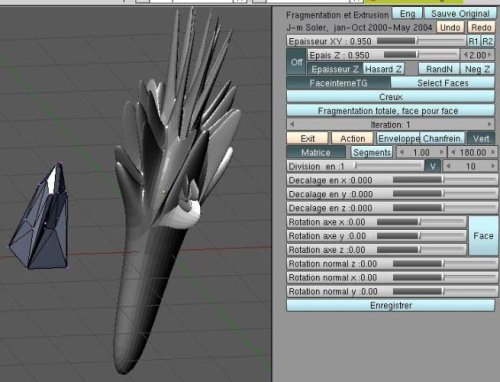The height and width of the screenshot is (382, 500).
Task: Increase the 180.00 angle value arrow
Action: [493, 152]
